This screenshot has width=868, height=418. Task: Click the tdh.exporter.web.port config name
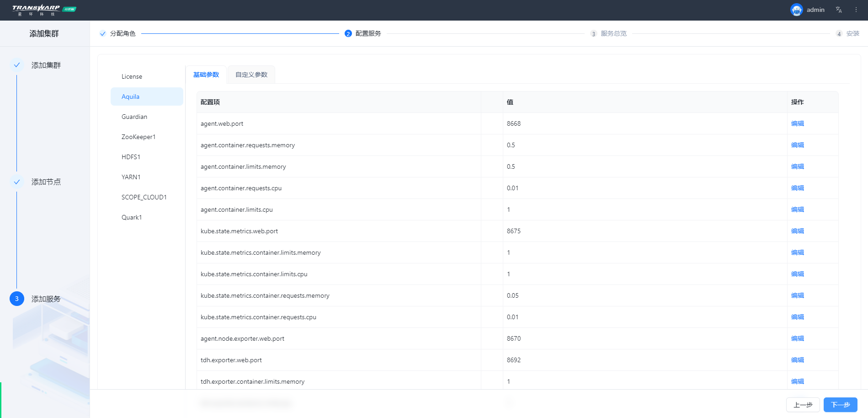(x=231, y=360)
